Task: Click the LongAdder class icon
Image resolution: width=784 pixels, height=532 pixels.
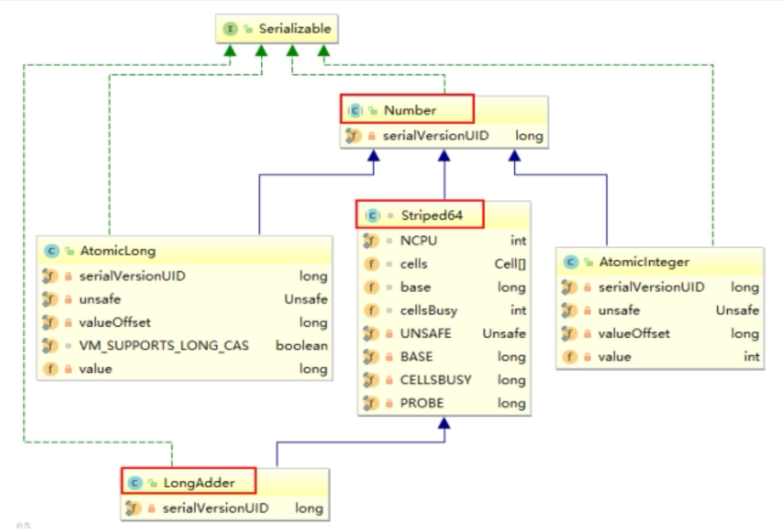Action: pyautogui.click(x=136, y=483)
